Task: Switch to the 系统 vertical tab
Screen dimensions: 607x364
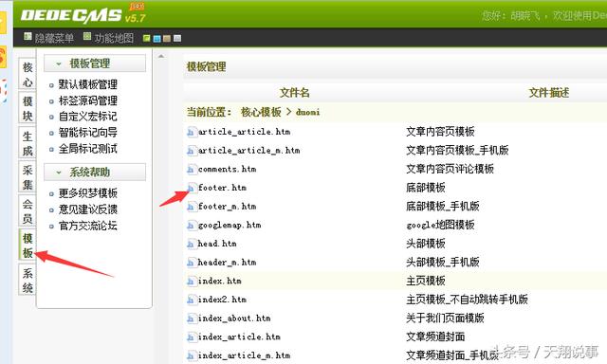Action: click(x=28, y=280)
